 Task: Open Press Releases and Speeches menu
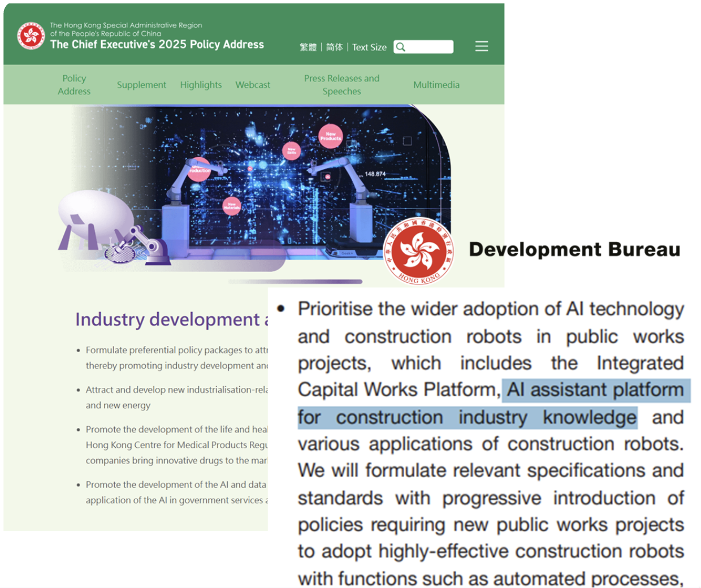(x=341, y=85)
